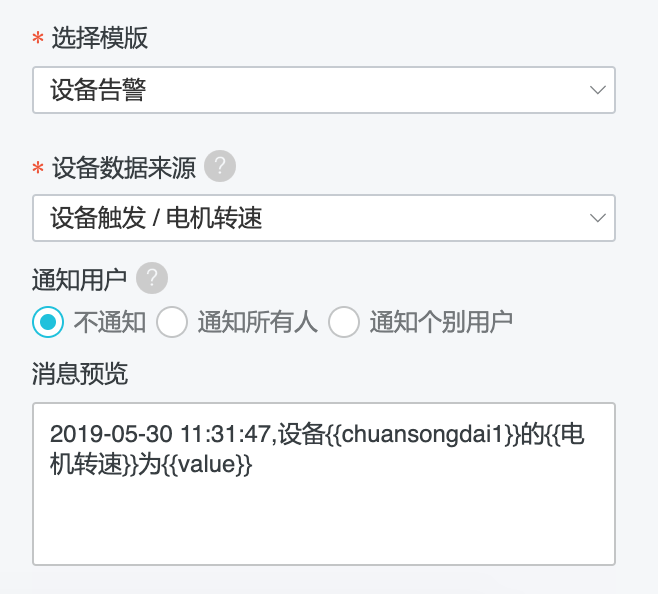Click the 通知所有人 label text
The width and height of the screenshot is (658, 594).
[x=258, y=322]
